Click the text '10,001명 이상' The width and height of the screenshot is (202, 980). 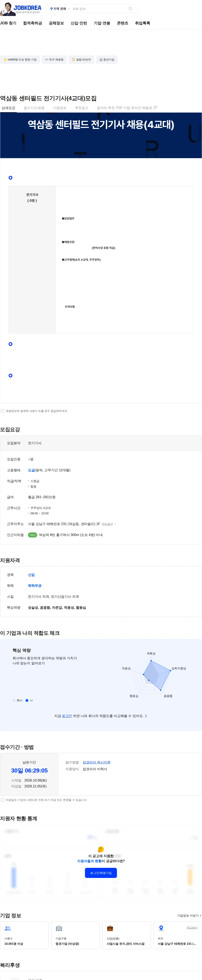click(x=14, y=944)
